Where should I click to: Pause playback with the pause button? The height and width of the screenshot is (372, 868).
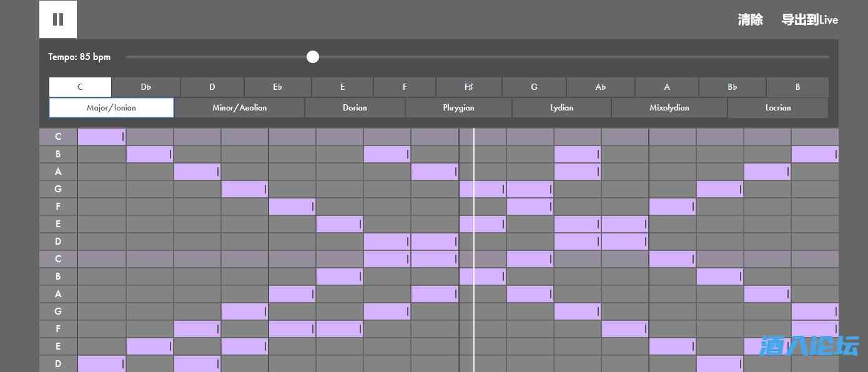58,19
